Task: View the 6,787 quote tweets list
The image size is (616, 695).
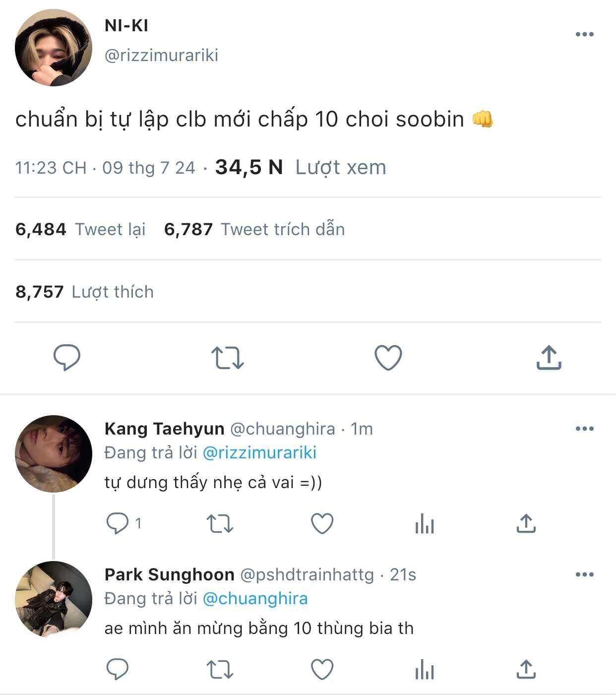Action: [254, 229]
